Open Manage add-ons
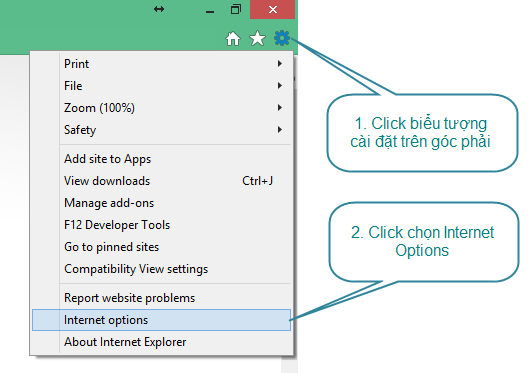 pyautogui.click(x=162, y=203)
